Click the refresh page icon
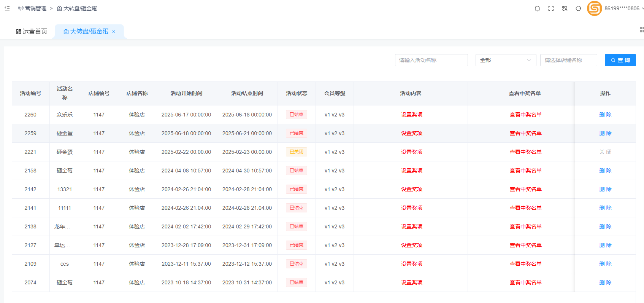This screenshot has height=303, width=644. pos(578,8)
